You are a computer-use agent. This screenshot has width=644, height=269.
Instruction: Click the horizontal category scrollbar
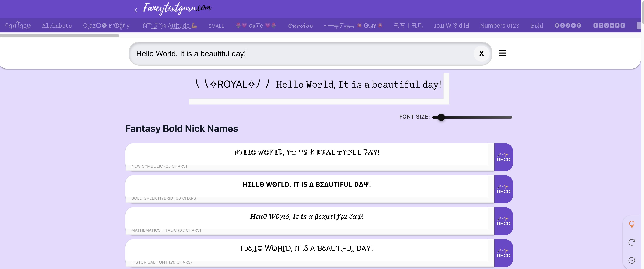[x=60, y=36]
